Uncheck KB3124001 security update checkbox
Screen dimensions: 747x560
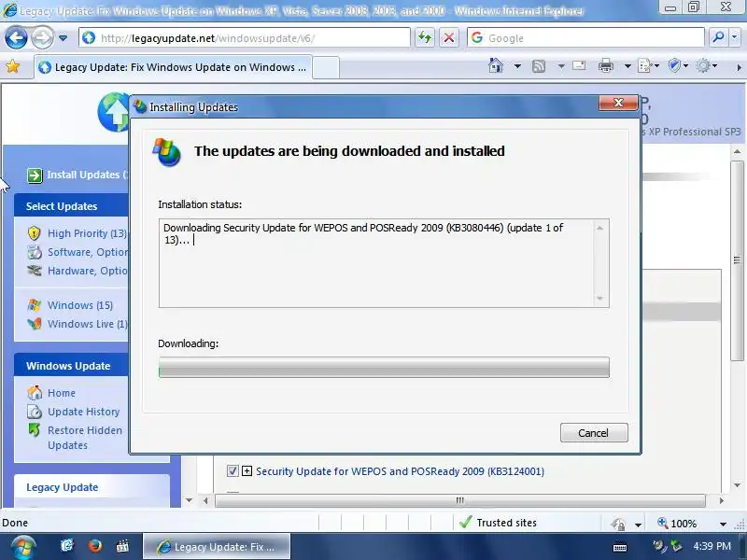[233, 471]
